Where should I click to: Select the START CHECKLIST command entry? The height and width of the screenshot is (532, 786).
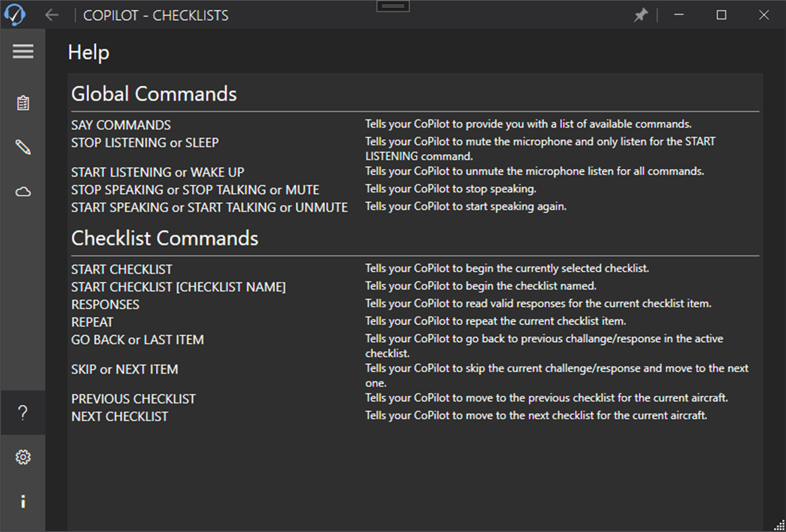tap(122, 269)
